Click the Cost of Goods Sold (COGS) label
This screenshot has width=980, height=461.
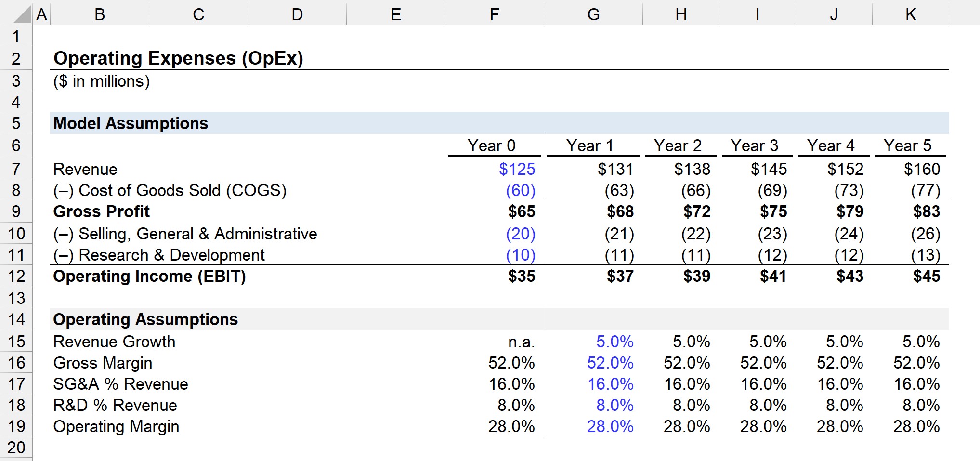[170, 191]
